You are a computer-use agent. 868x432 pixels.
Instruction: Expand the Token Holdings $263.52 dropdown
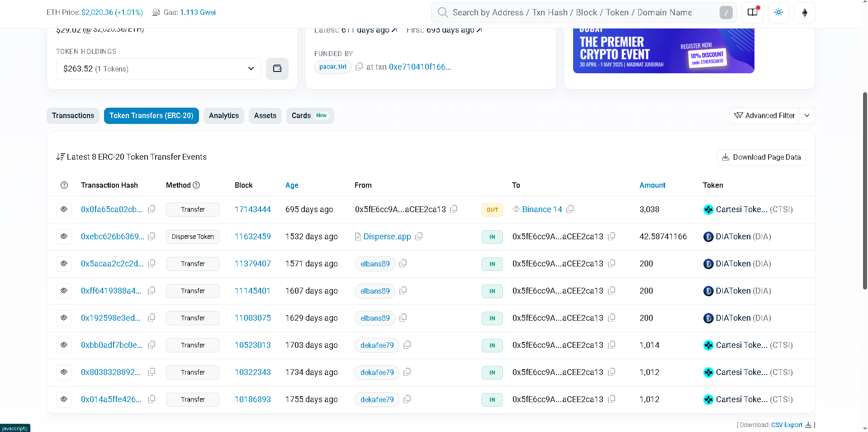click(159, 69)
